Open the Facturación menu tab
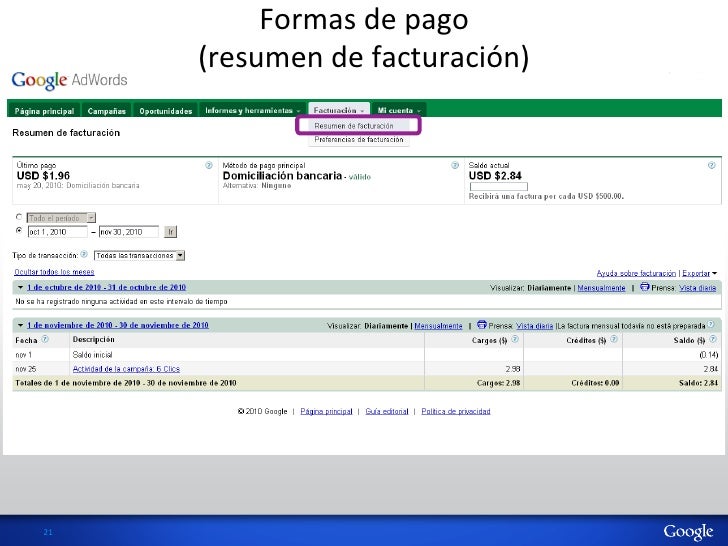The width and height of the screenshot is (728, 546). [339, 110]
